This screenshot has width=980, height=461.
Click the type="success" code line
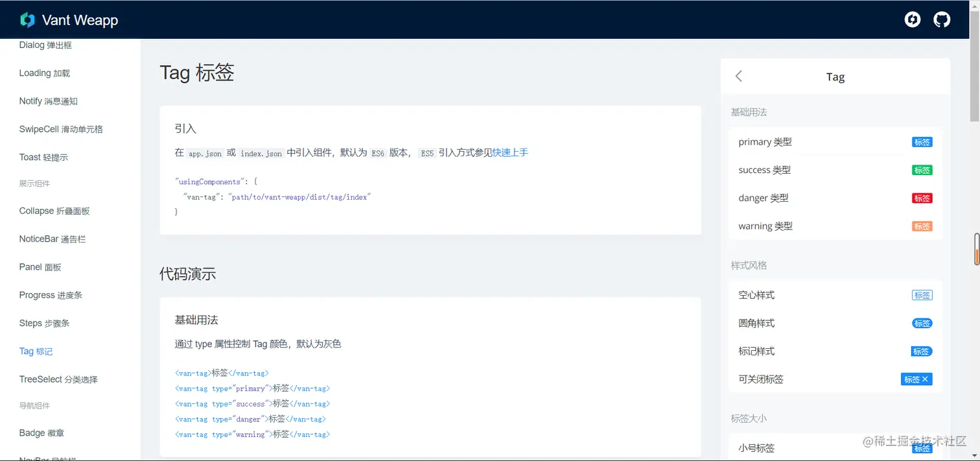(x=252, y=404)
